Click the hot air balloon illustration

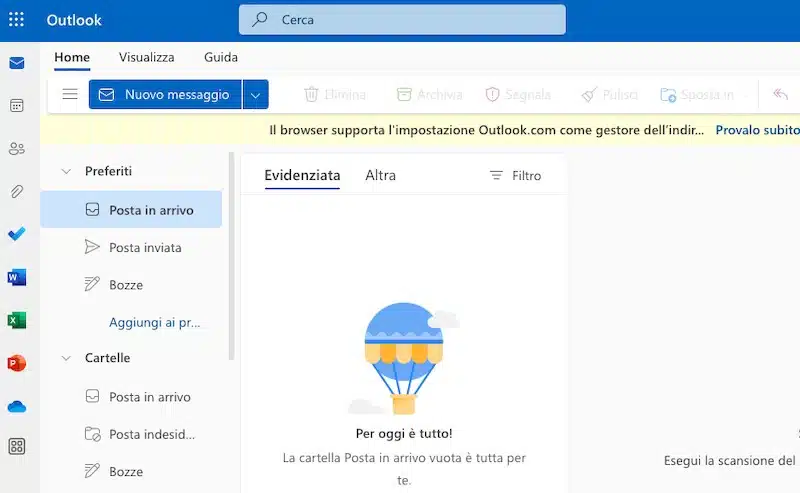point(404,358)
